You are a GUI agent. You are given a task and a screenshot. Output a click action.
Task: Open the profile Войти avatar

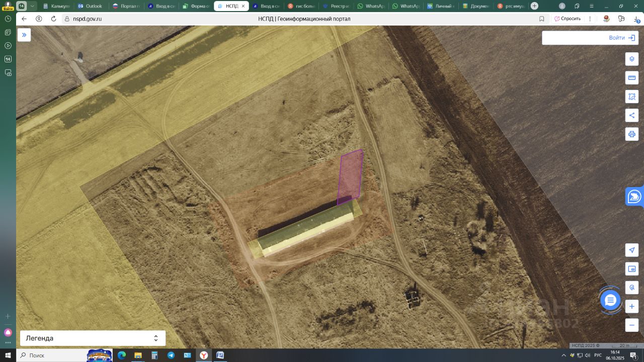point(8,6)
